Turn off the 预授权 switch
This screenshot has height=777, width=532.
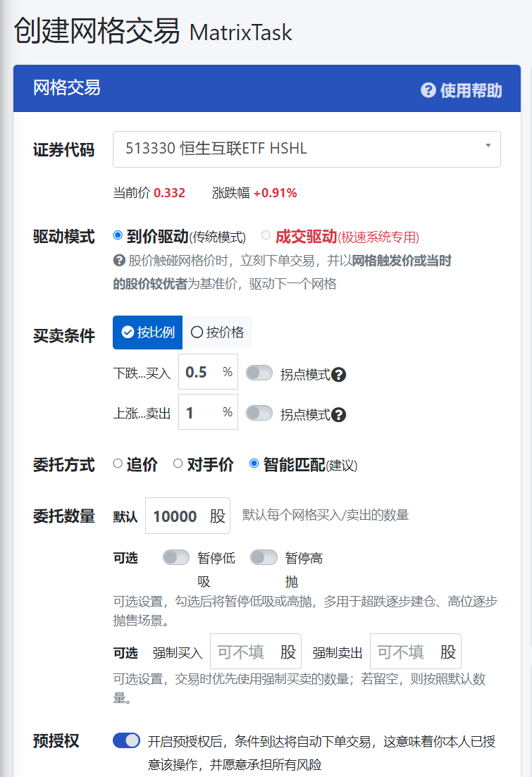(x=126, y=740)
